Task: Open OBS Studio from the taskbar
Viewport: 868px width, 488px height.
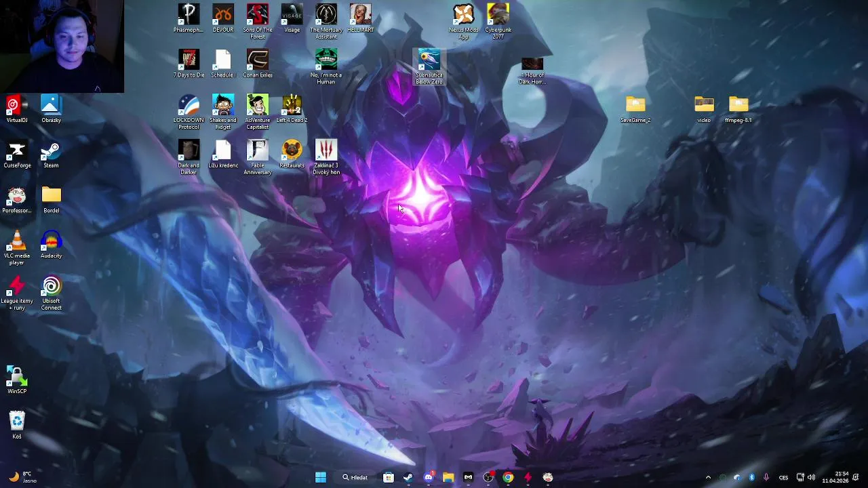Action: coord(488,477)
